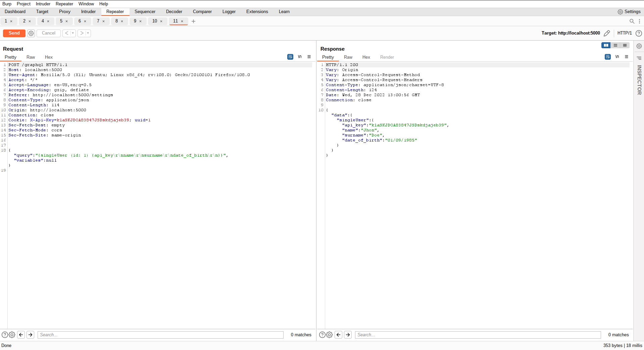This screenshot has height=350, width=644.
Task: Send the request
Action: (x=14, y=33)
